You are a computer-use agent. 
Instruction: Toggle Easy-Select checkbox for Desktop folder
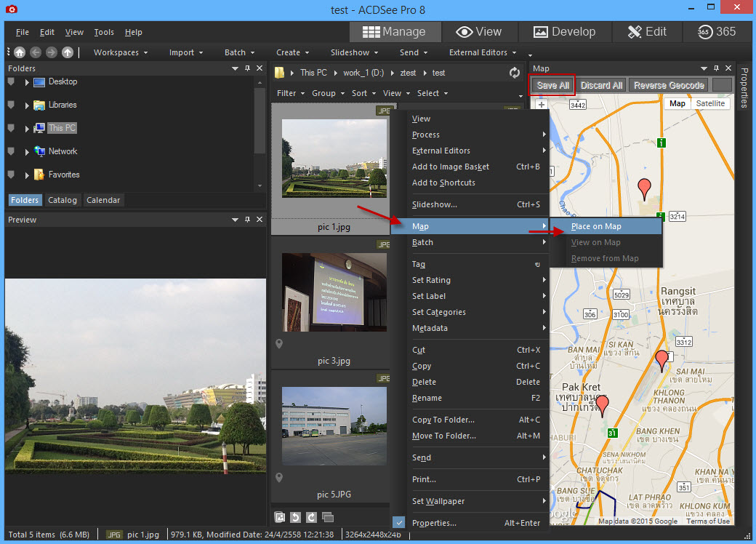click(x=11, y=82)
